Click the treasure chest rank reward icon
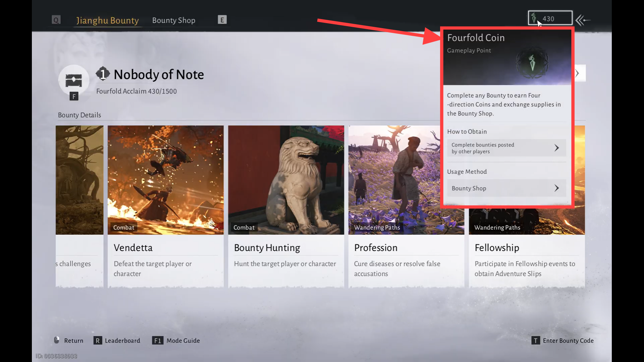This screenshot has height=362, width=644. (73, 80)
